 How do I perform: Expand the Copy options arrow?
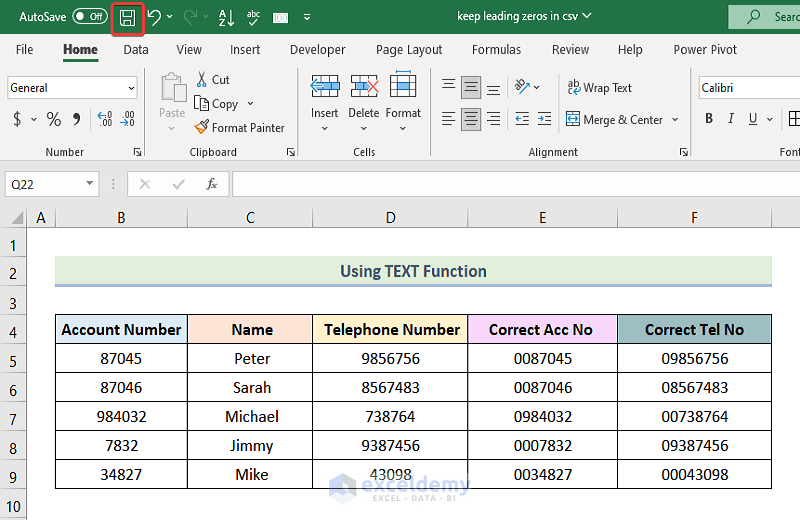point(251,104)
